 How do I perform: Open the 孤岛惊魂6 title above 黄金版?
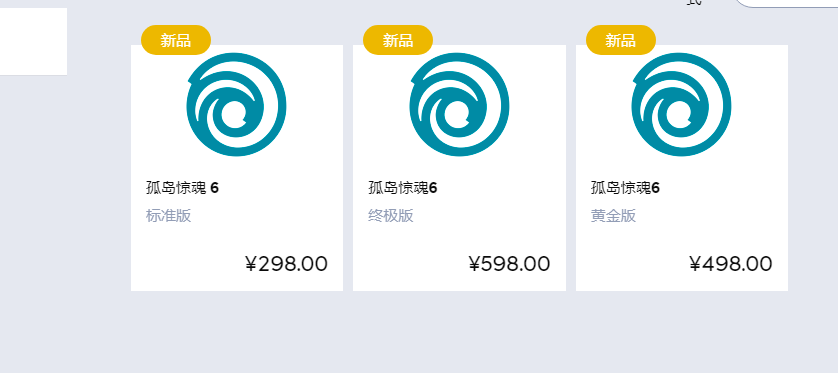pos(625,188)
